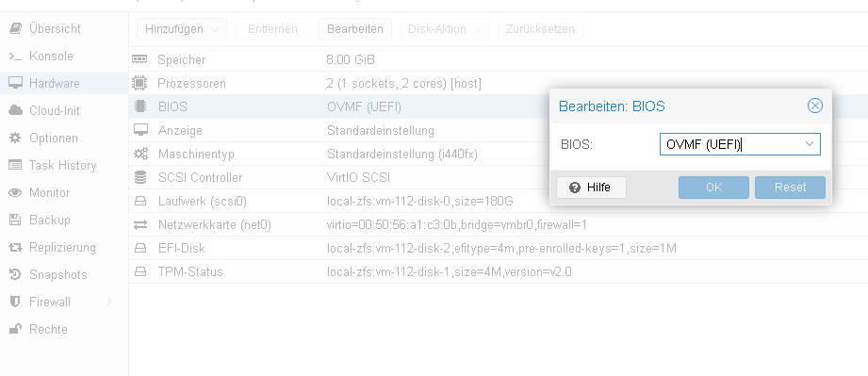The image size is (868, 376).
Task: Confirm the BIOS dialog with OK
Action: (x=713, y=188)
